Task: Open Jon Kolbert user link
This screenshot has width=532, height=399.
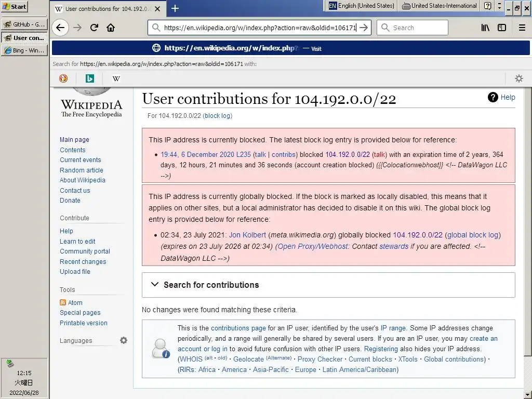Action: pyautogui.click(x=247, y=235)
